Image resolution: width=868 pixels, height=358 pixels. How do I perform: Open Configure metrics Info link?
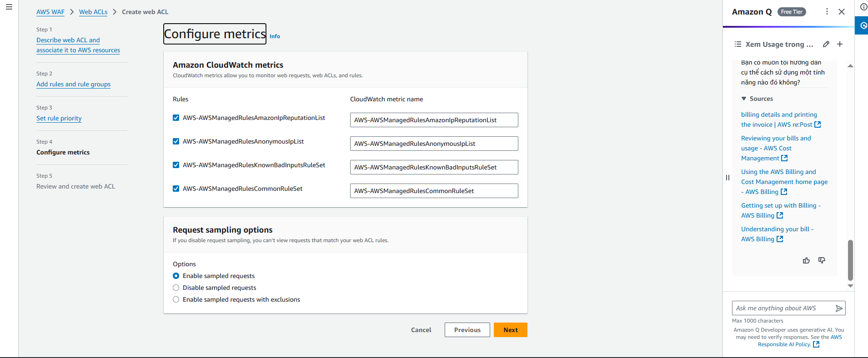pyautogui.click(x=275, y=36)
